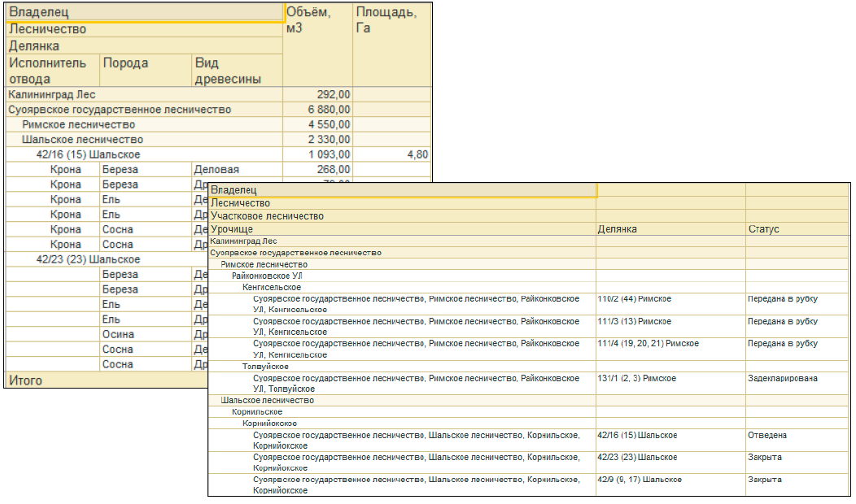Select plot '111/4 (19, 20, 21) Римское'

[648, 344]
